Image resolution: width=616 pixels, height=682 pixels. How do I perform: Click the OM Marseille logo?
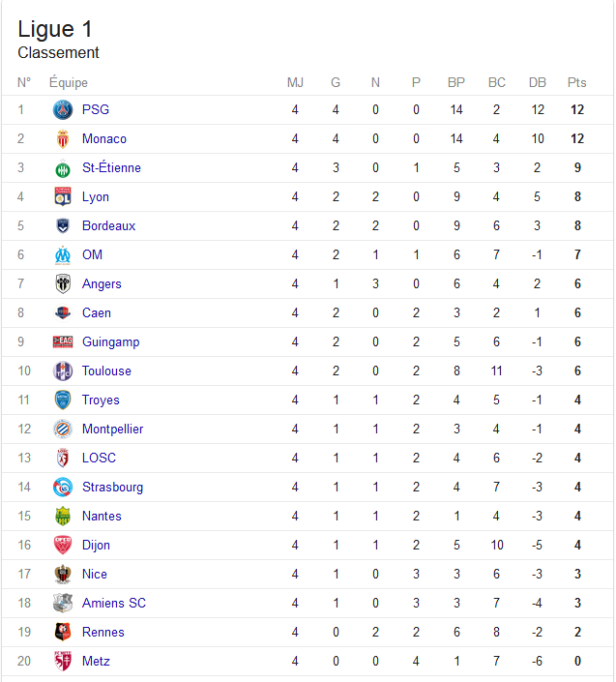click(63, 254)
